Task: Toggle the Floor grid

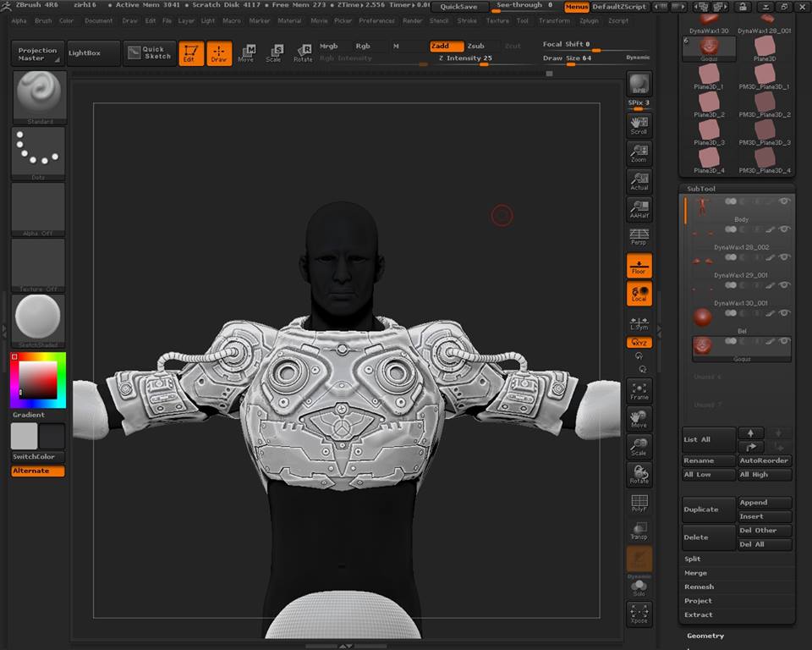Action: point(639,266)
